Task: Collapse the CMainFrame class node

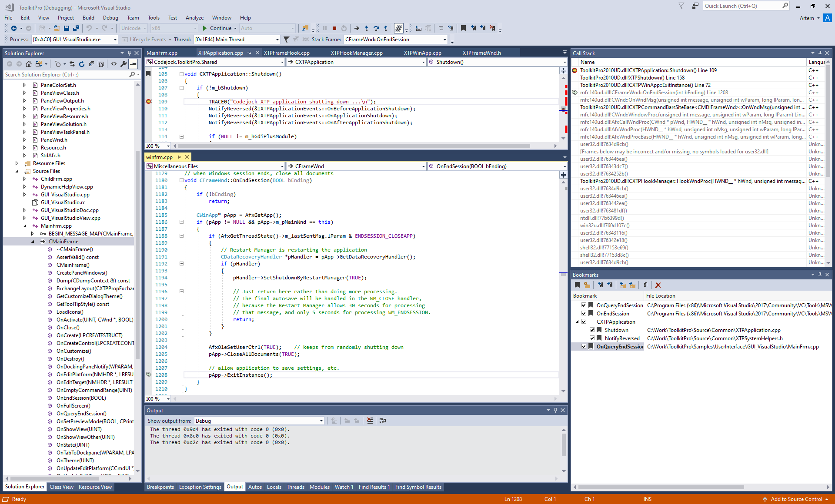Action: (x=33, y=242)
